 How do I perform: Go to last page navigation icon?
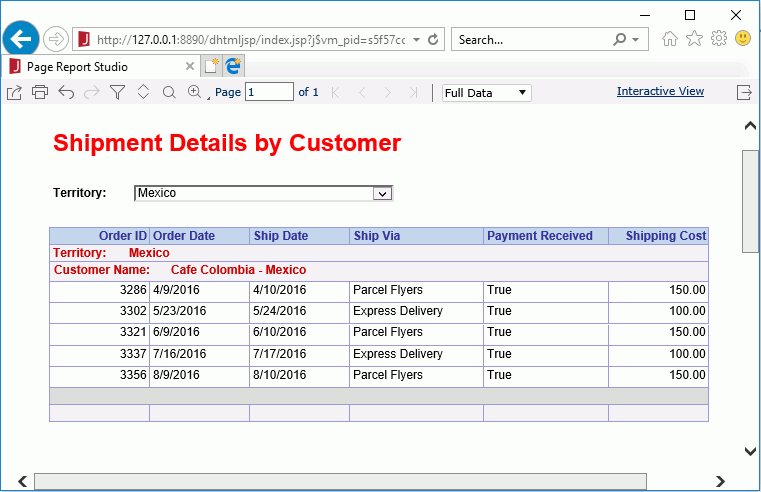(414, 92)
